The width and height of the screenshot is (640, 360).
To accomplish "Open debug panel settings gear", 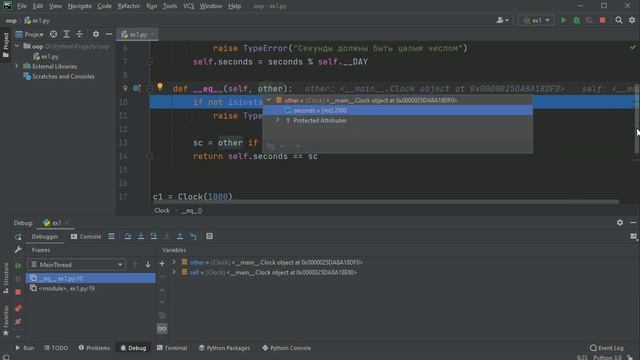I will [x=620, y=222].
